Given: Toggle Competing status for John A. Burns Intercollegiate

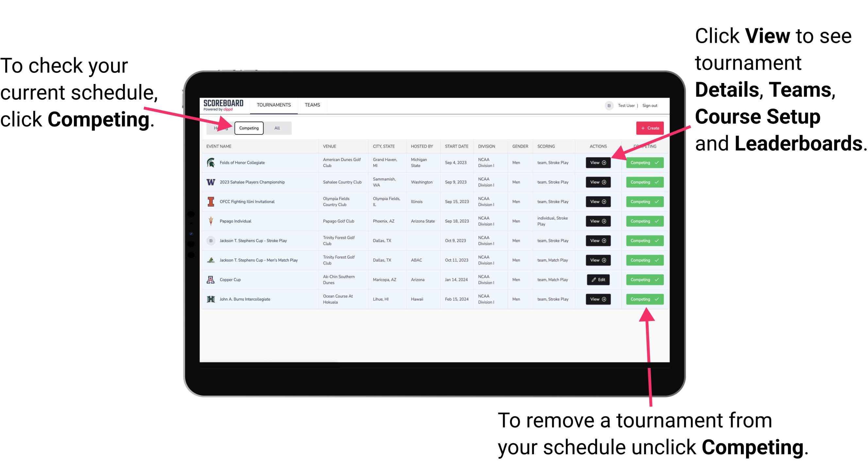Looking at the screenshot, I should 643,298.
